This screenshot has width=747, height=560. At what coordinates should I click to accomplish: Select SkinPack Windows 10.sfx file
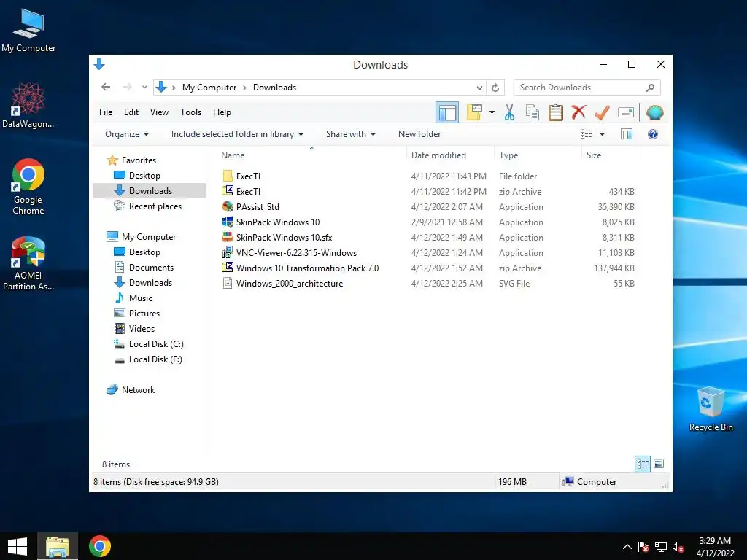tap(284, 237)
